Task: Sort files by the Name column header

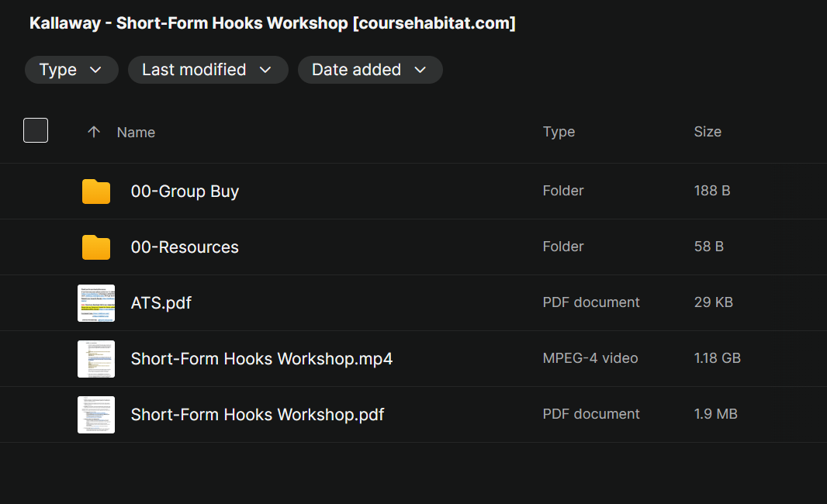Action: click(136, 133)
